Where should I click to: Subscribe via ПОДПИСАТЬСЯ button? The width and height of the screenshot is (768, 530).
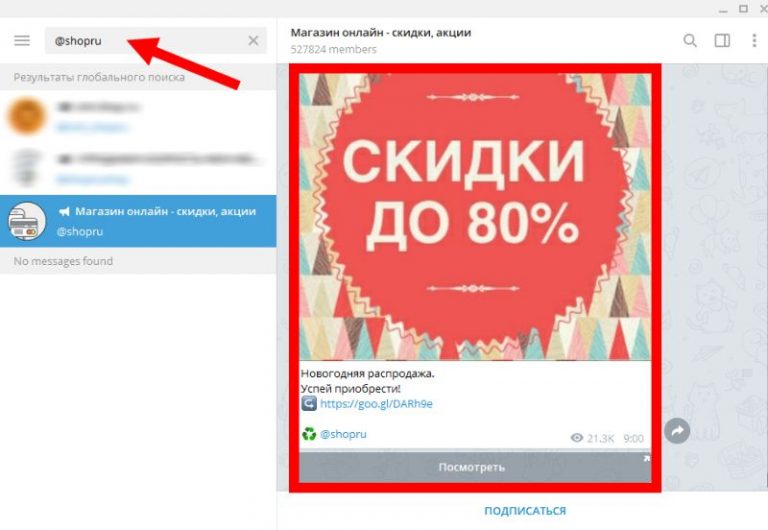[525, 511]
